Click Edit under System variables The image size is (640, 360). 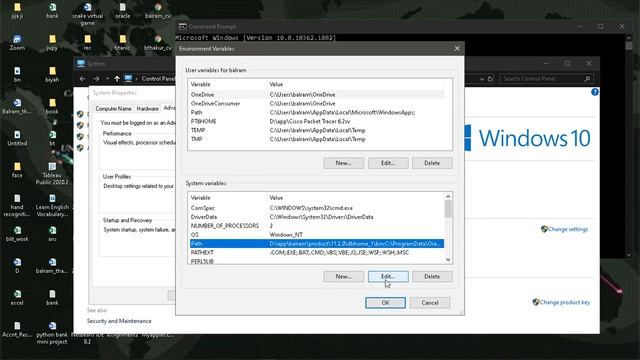click(388, 276)
